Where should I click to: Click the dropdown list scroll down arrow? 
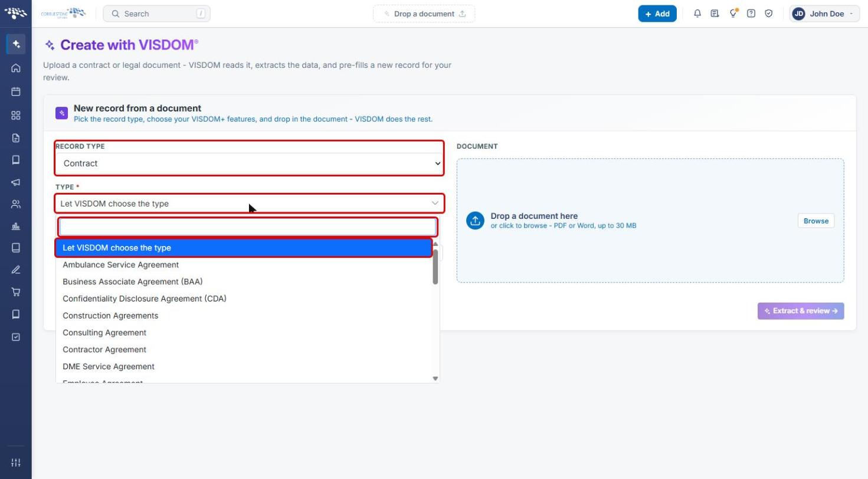[435, 378]
